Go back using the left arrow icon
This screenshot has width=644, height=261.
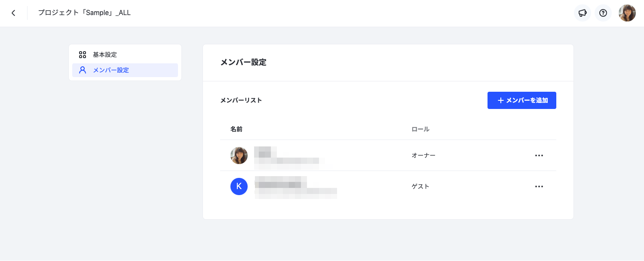[x=13, y=13]
